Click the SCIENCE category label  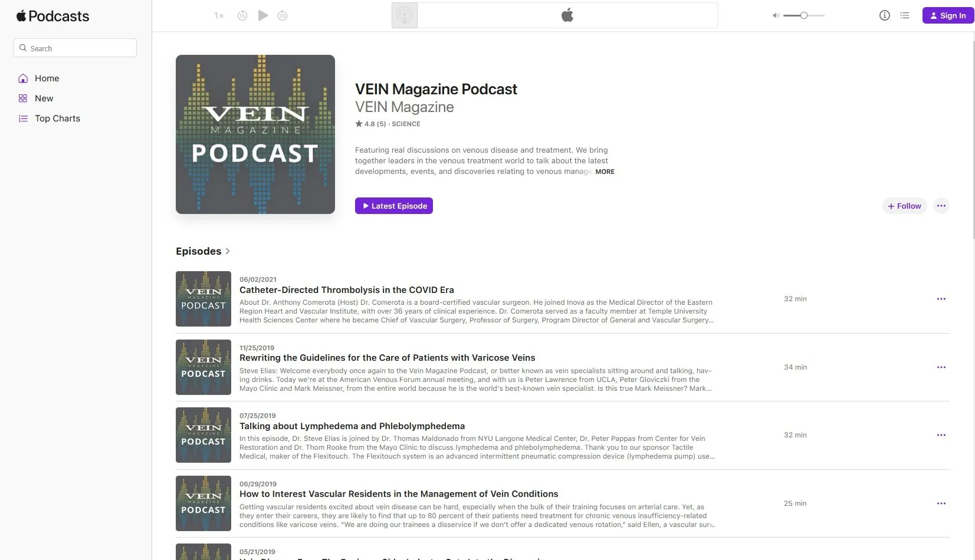[x=406, y=124]
